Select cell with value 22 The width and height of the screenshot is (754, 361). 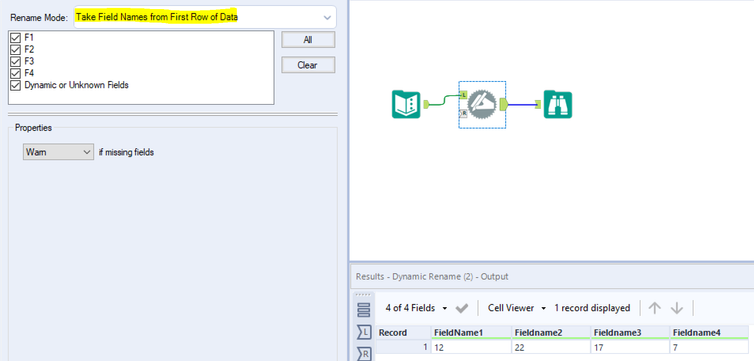[551, 347]
